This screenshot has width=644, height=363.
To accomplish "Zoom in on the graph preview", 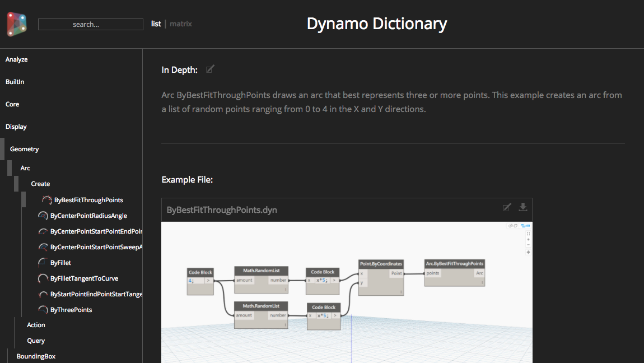I will pyautogui.click(x=528, y=240).
